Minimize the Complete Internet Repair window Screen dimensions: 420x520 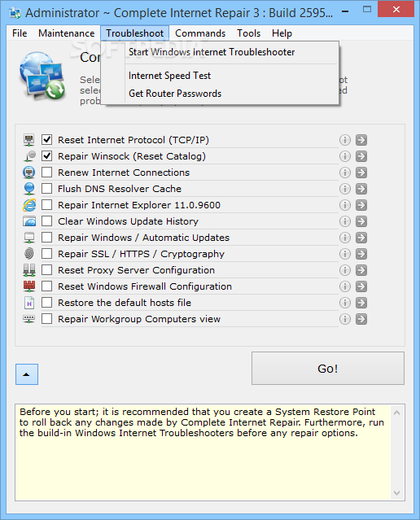coord(345,11)
